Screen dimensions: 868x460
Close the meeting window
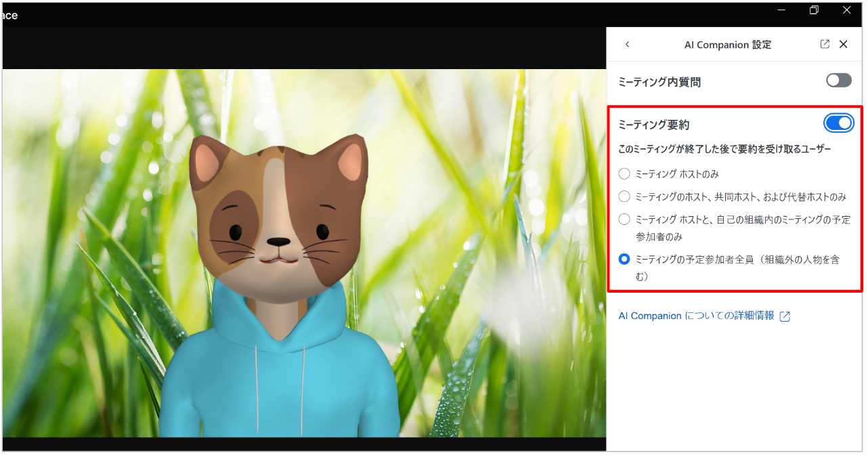(x=846, y=10)
